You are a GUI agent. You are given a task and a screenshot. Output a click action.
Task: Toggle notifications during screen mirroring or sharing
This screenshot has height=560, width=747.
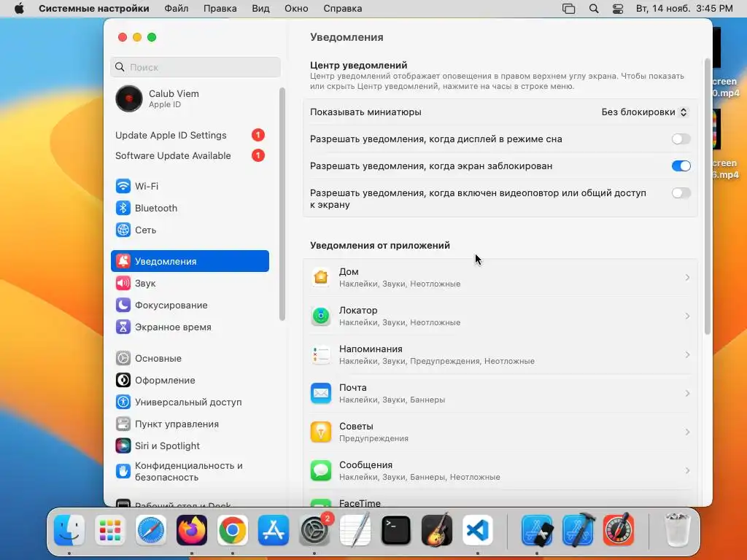click(681, 192)
